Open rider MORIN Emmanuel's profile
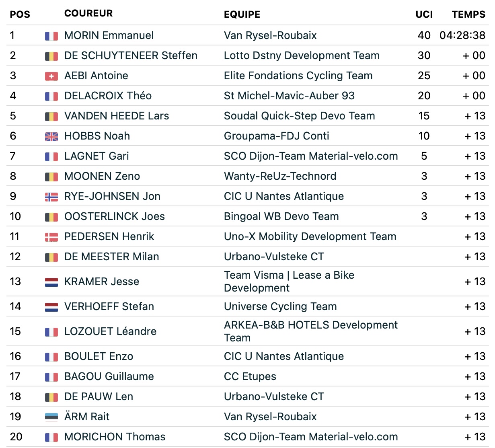The image size is (495, 448). click(x=109, y=35)
